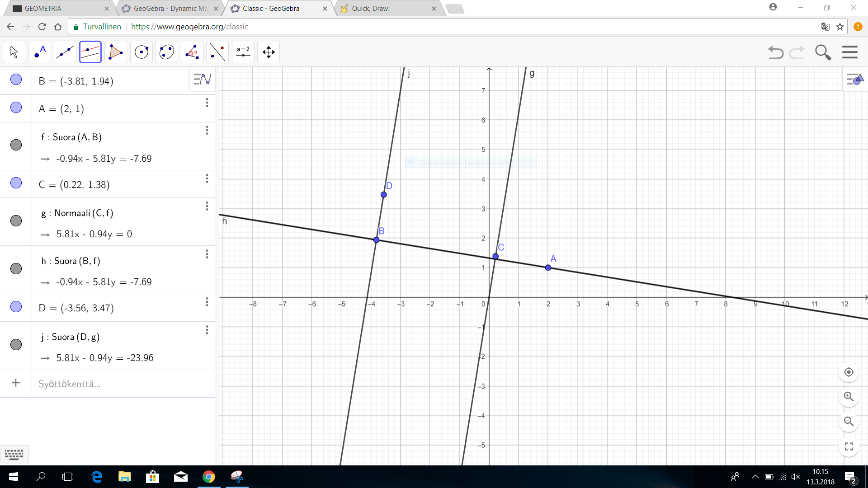Click the Syöttökenttä input field

(122, 384)
